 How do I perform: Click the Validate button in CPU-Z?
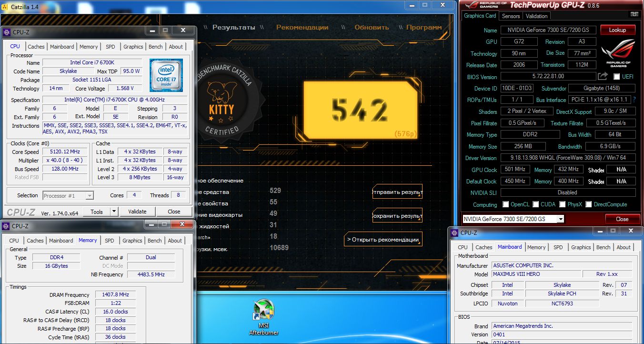(x=137, y=212)
